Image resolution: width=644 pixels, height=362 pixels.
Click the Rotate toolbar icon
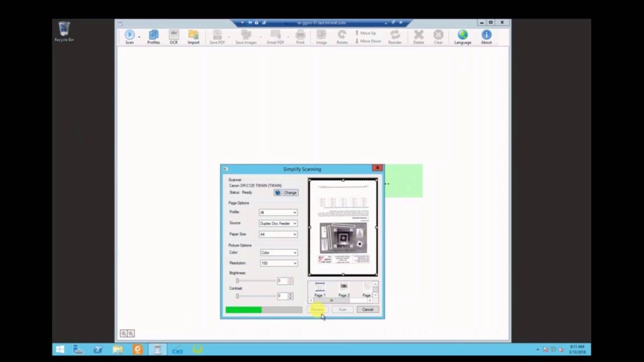[342, 37]
